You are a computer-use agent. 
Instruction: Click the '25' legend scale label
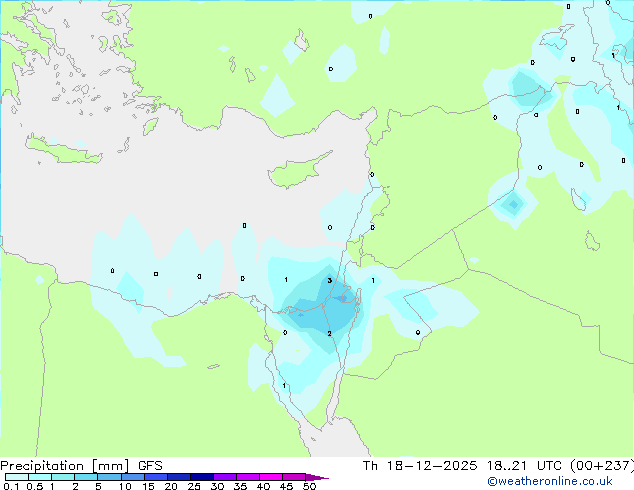194,486
